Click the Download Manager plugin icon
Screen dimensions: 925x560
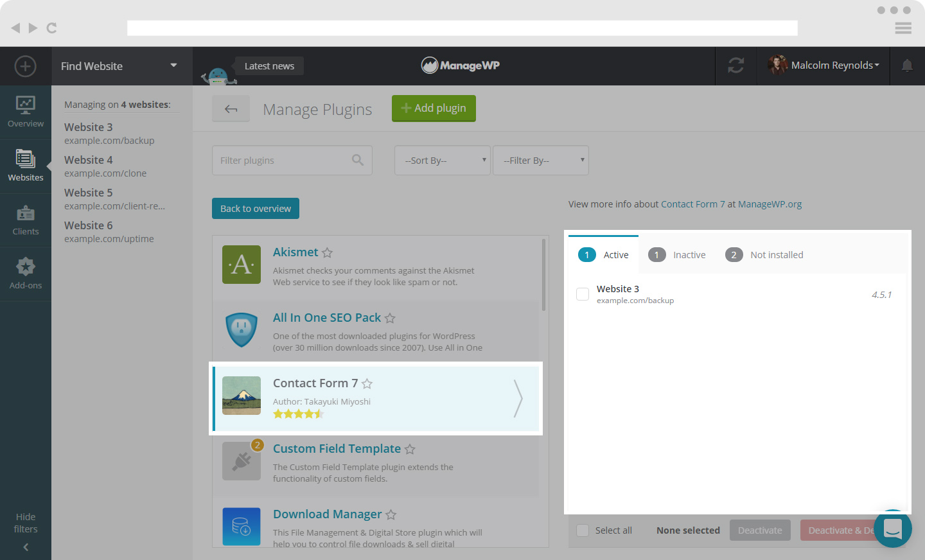point(242,527)
